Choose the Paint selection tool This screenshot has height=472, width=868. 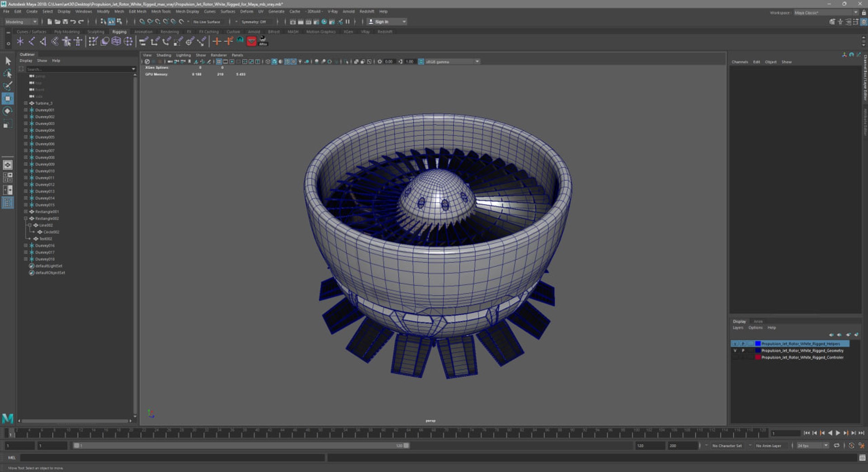(x=8, y=86)
